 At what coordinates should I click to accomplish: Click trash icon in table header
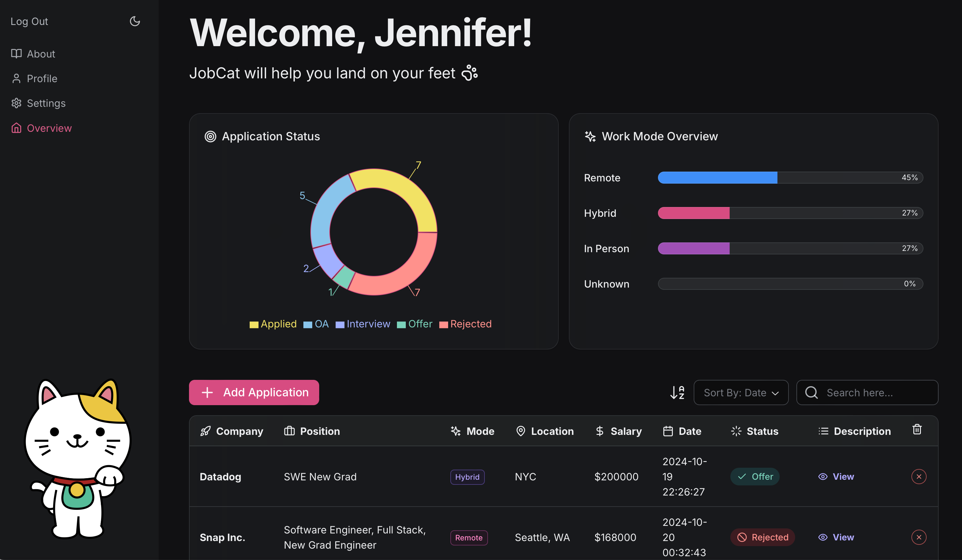click(917, 429)
